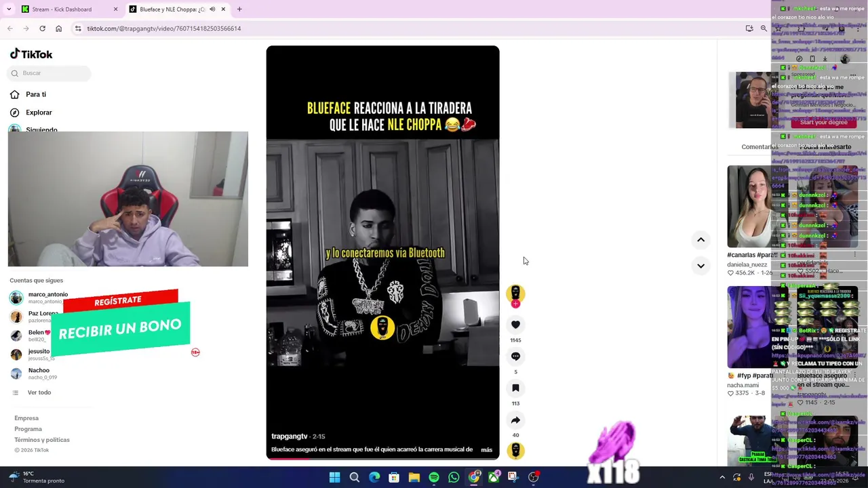This screenshot has height=488, width=868.
Task: Go to the previous video with up chevron
Action: pyautogui.click(x=701, y=240)
